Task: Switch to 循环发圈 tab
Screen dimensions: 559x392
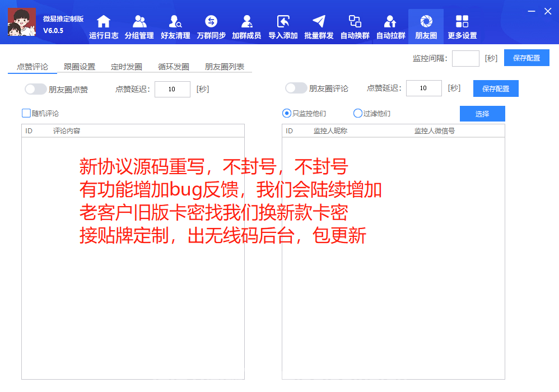Action: (174, 67)
